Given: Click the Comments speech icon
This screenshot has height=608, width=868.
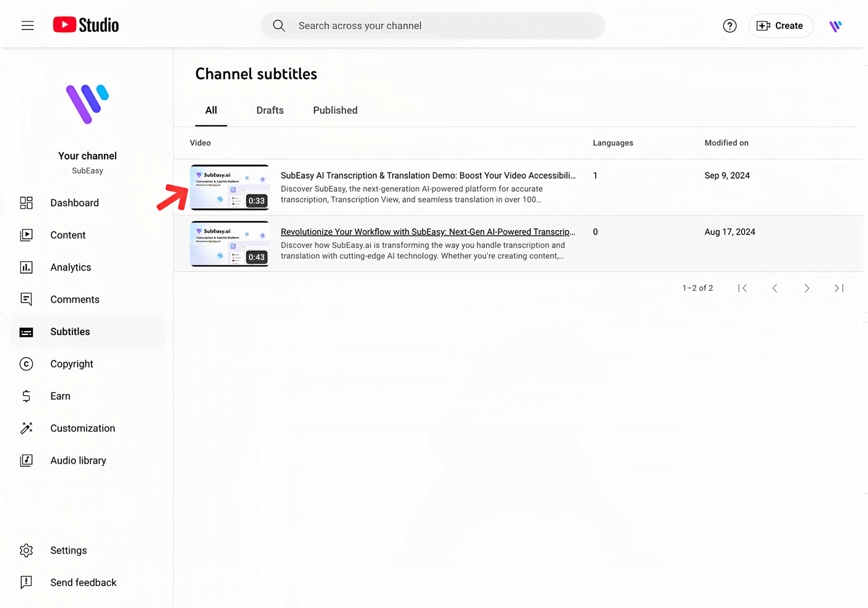Looking at the screenshot, I should [26, 299].
